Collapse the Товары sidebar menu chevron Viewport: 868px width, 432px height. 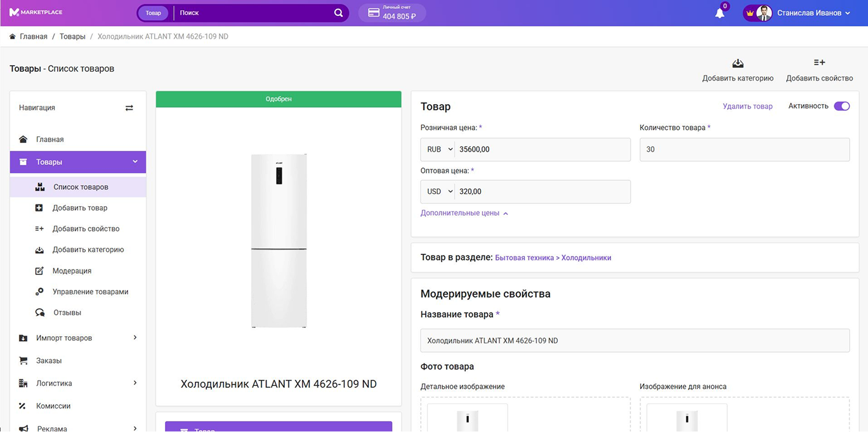click(135, 162)
